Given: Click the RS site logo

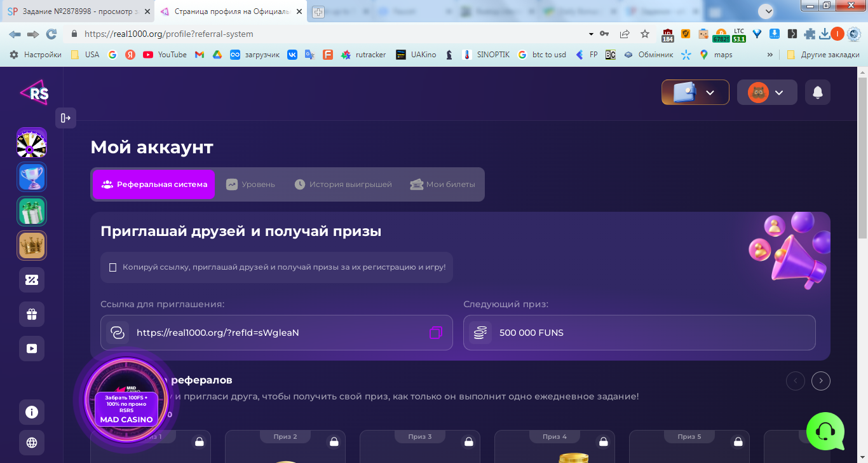Looking at the screenshot, I should point(34,93).
